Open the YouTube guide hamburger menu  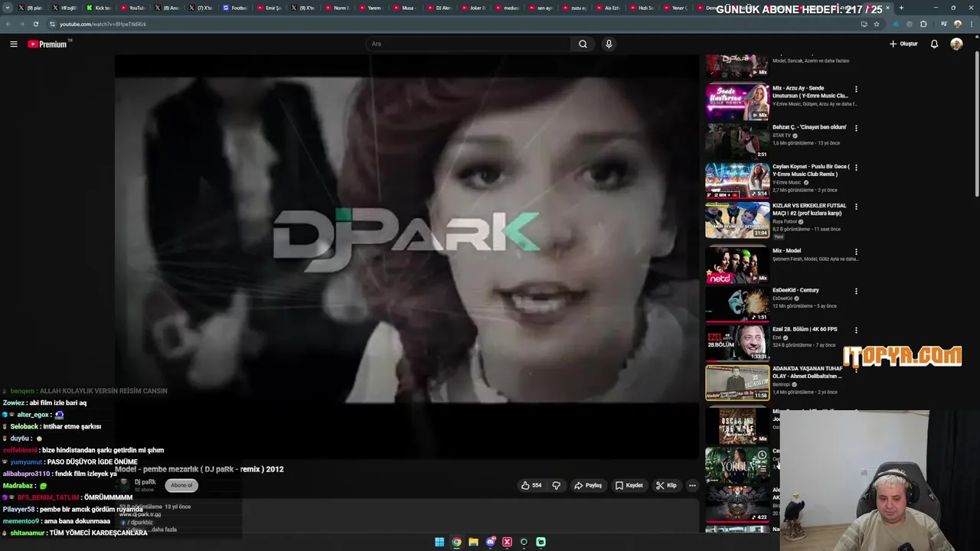click(x=14, y=44)
